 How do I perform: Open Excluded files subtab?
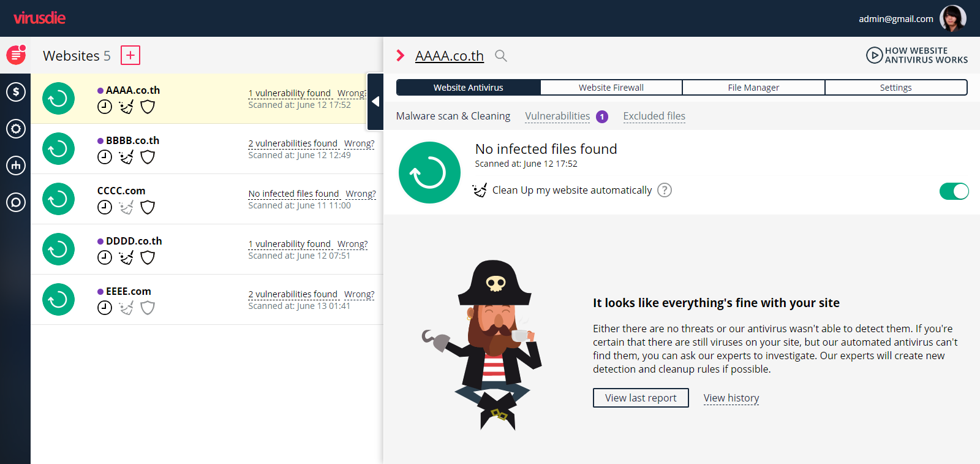tap(654, 116)
